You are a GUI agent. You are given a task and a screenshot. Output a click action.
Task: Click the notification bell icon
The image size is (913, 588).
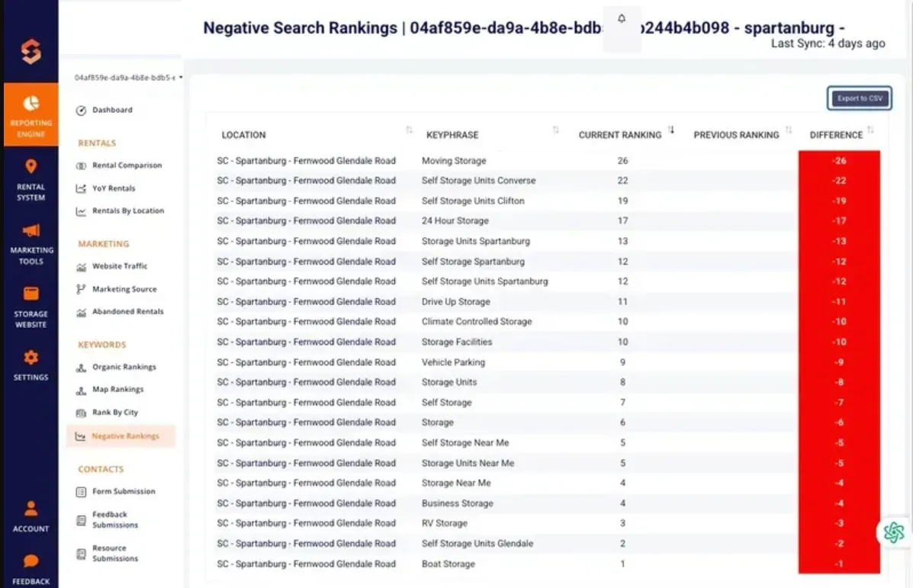click(622, 18)
